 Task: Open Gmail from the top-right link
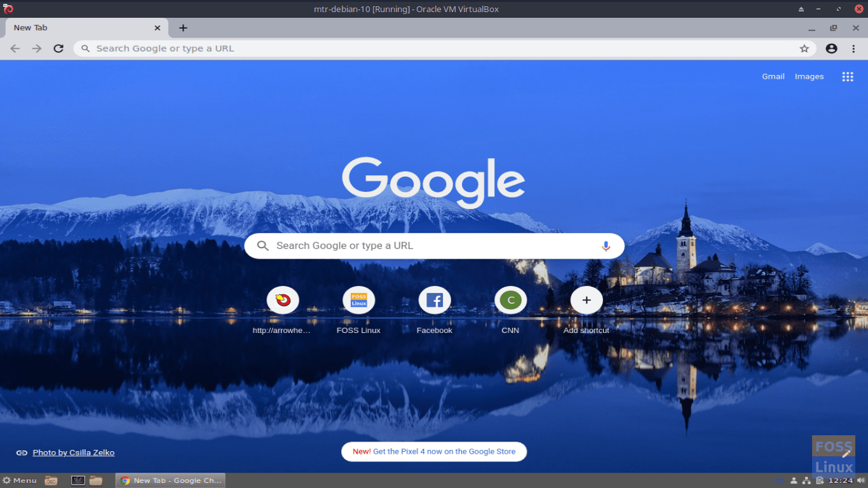click(x=773, y=76)
